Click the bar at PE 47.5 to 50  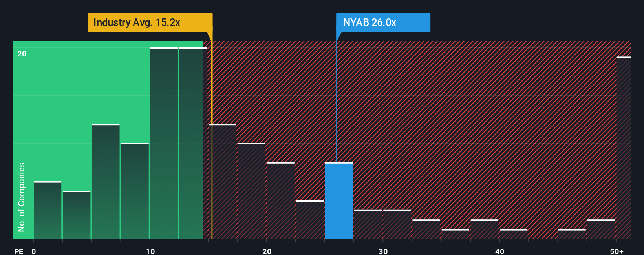pyautogui.click(x=601, y=229)
